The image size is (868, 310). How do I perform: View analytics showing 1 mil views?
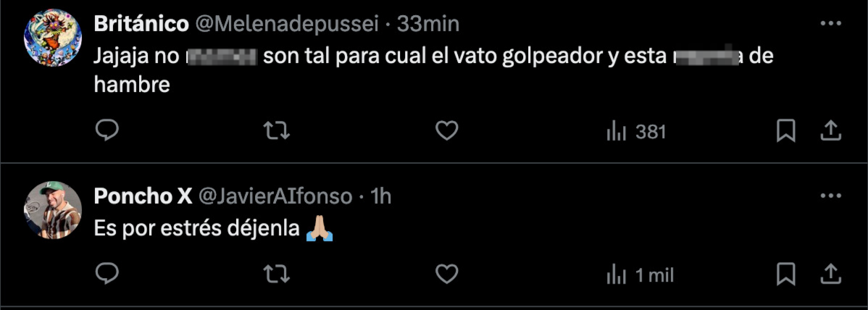640,275
